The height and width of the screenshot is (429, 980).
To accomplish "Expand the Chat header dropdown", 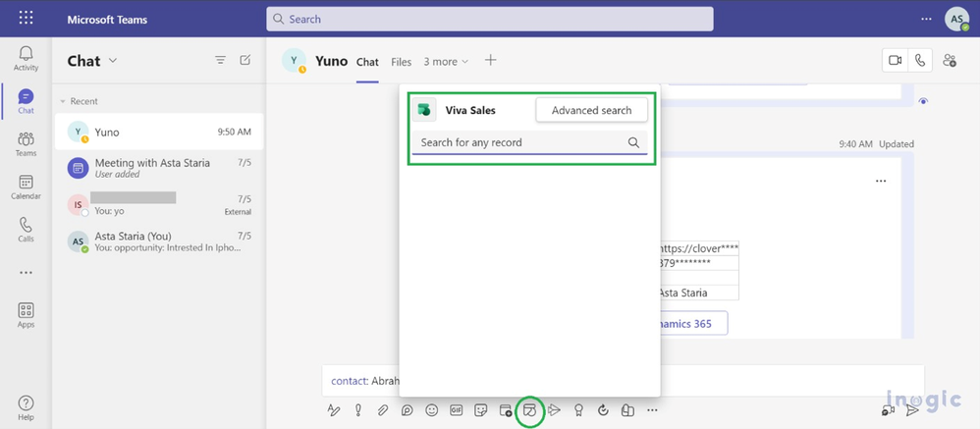I will pos(113,60).
